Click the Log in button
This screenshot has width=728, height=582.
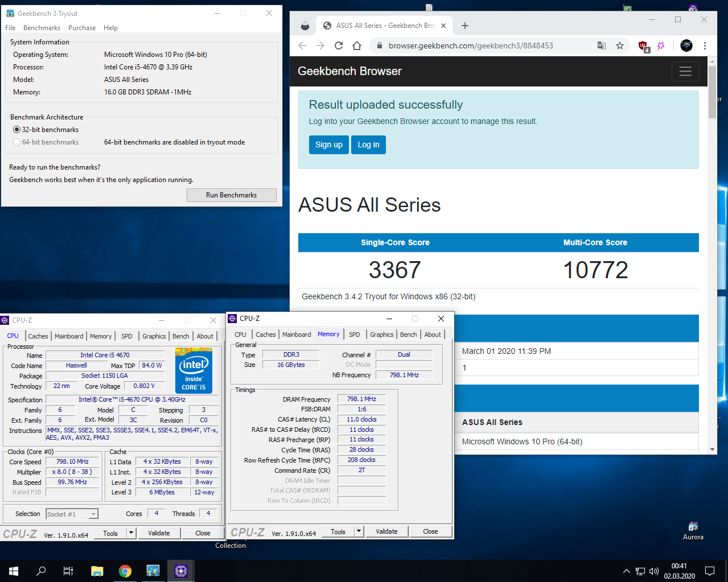368,145
